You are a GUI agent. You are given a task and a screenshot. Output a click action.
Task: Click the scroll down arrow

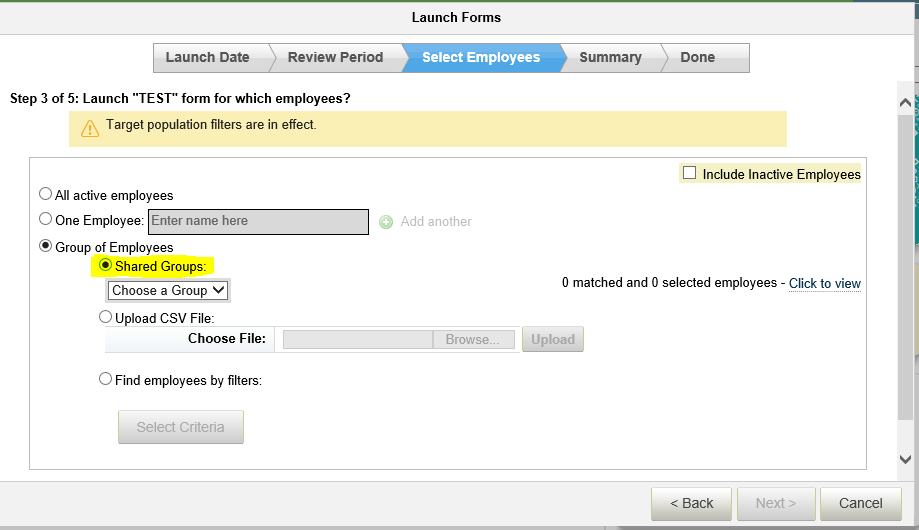point(905,459)
